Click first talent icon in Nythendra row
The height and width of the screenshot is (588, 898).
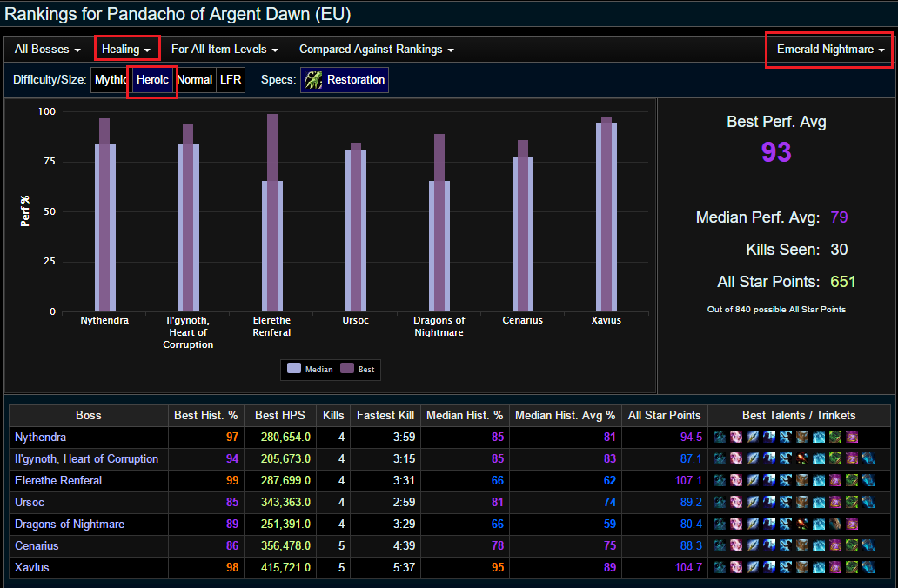[x=720, y=438]
